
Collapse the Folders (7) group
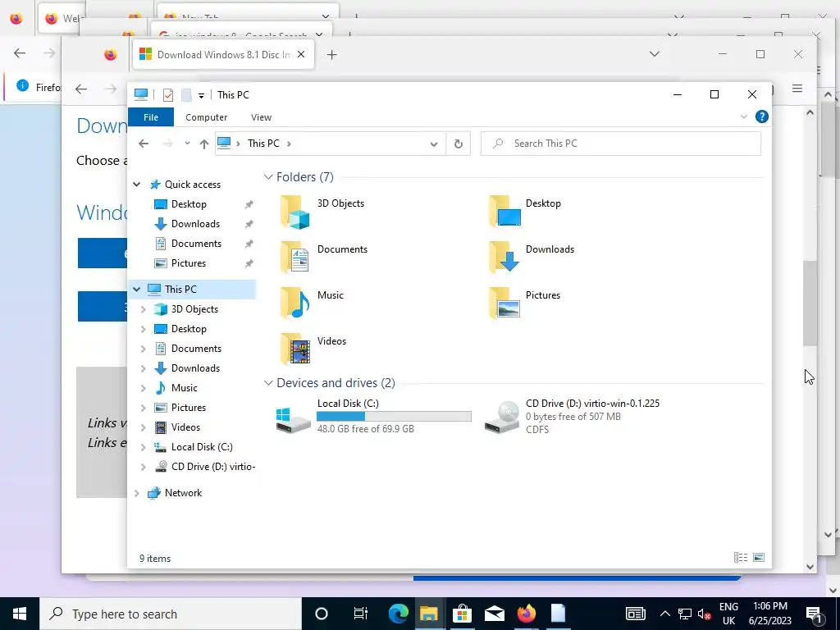[x=268, y=177]
